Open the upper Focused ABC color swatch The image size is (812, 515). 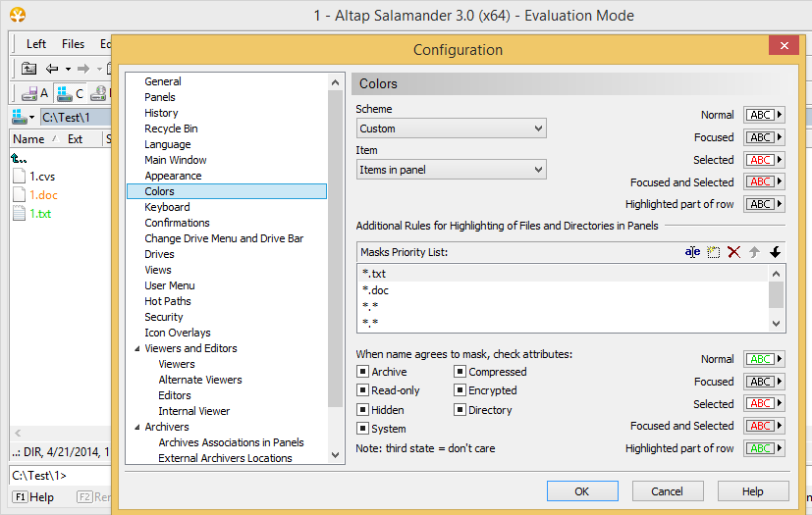[x=764, y=137]
